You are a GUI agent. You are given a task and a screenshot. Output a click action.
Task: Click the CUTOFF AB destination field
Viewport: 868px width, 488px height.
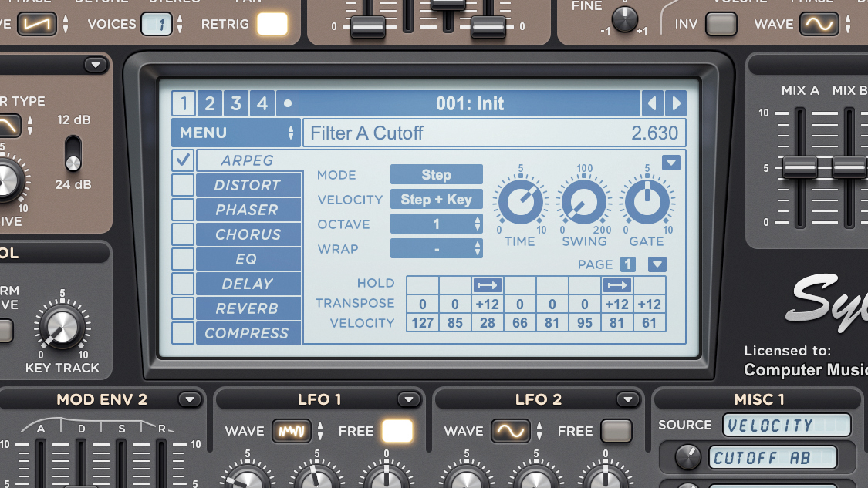click(773, 458)
